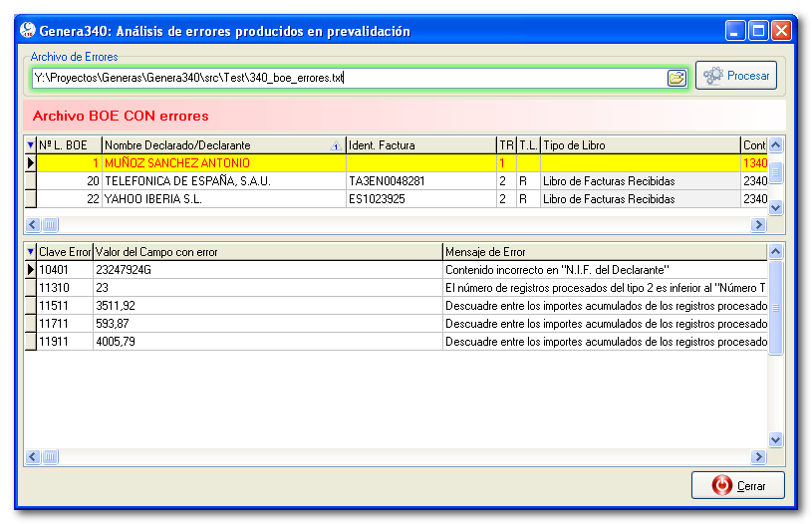This screenshot has height=524, width=812.
Task: Click invoice ID ES1023925 cell
Action: click(420, 199)
